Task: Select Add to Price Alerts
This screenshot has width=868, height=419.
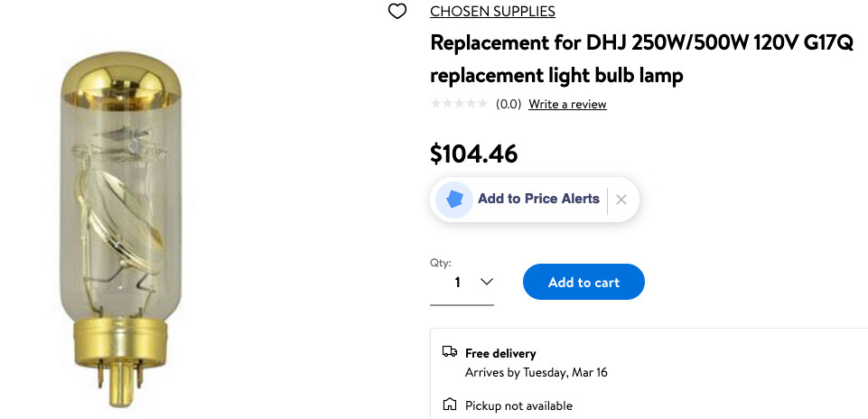Action: 538,199
